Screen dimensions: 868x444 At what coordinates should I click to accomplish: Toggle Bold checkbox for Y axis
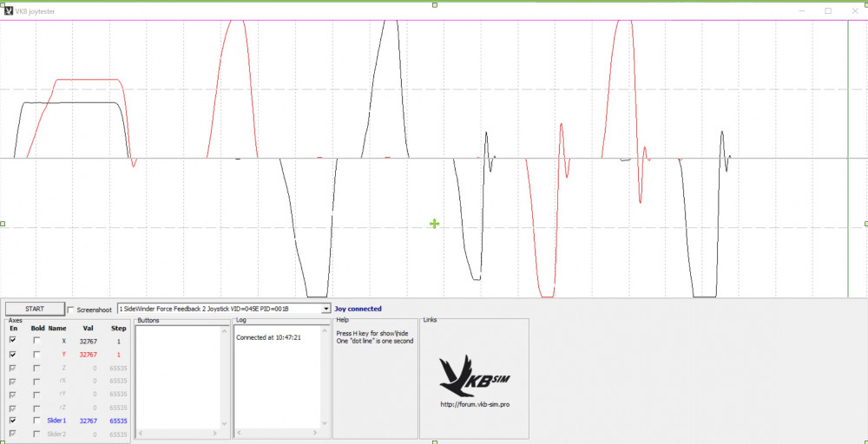point(36,355)
